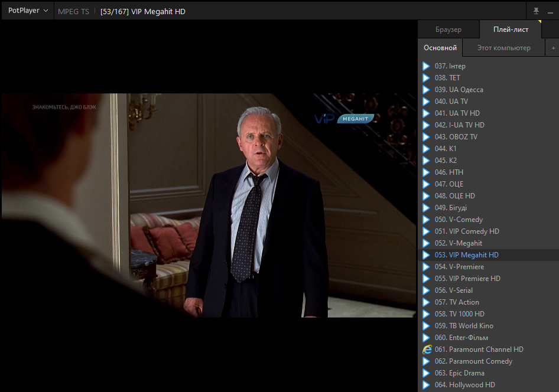Screen dimensions: 559x392
Task: Click the play icon beside 037. Інтер
Action: (426, 66)
